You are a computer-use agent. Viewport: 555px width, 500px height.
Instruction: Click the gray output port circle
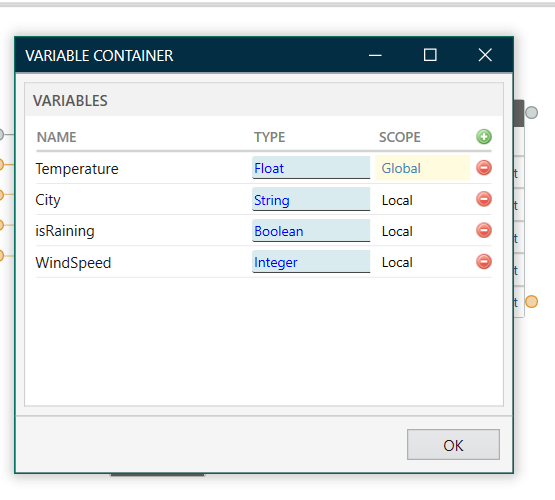531,113
